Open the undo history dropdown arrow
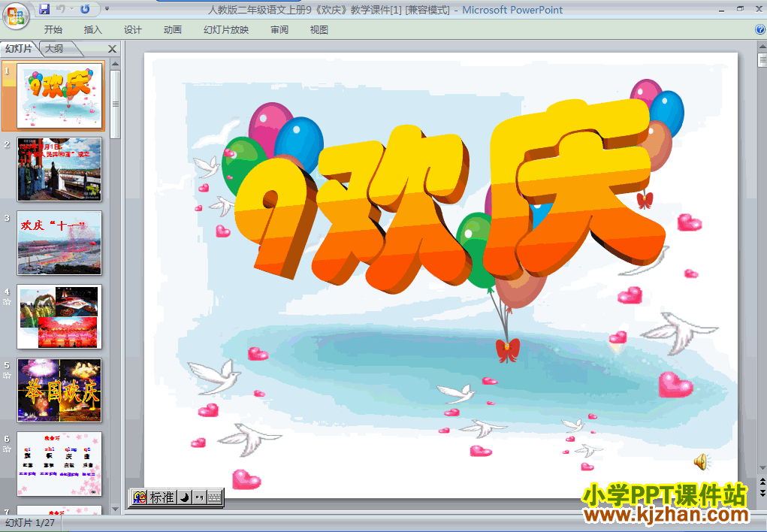 tap(71, 9)
